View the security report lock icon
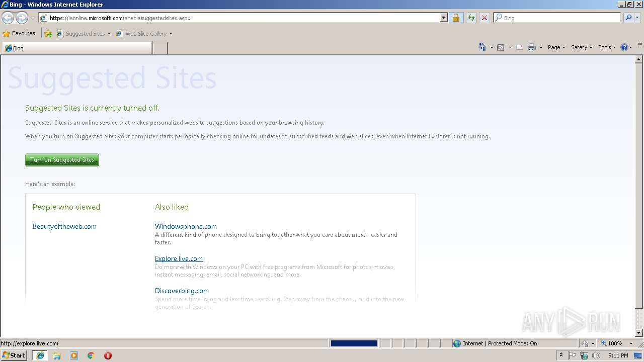 [456, 18]
